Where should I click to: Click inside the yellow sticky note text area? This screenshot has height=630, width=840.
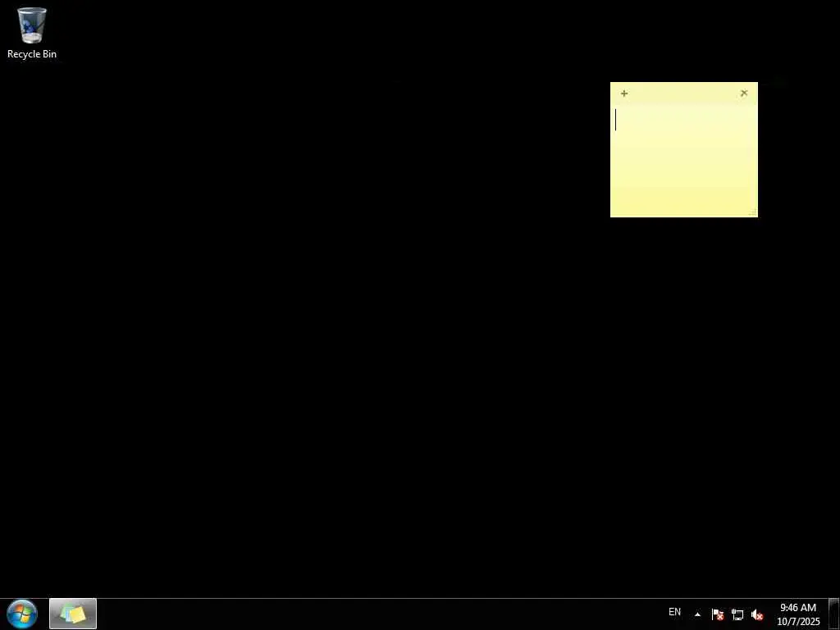683,160
